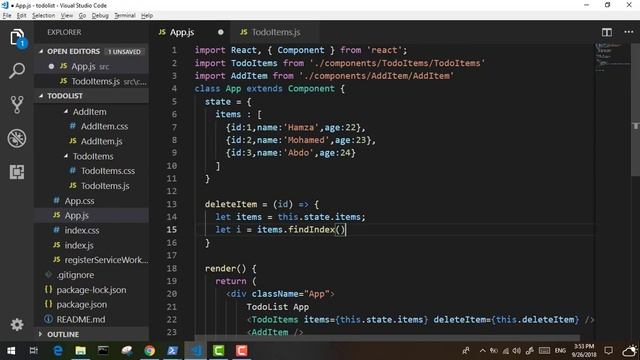Open the editor More Actions ellipsis
Image resolution: width=640 pixels, height=360 pixels.
coord(628,32)
